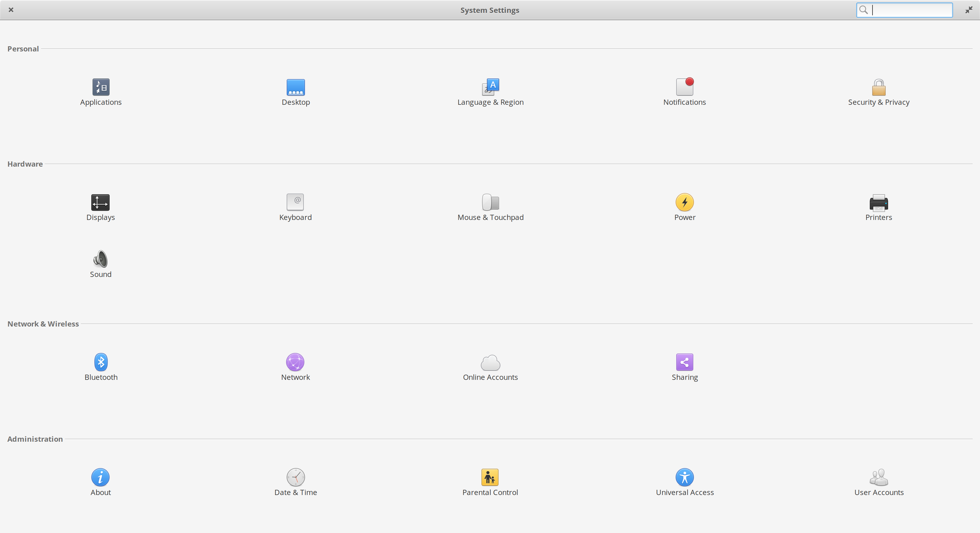The image size is (980, 533).
Task: Open the Desktop settings
Action: 295,92
